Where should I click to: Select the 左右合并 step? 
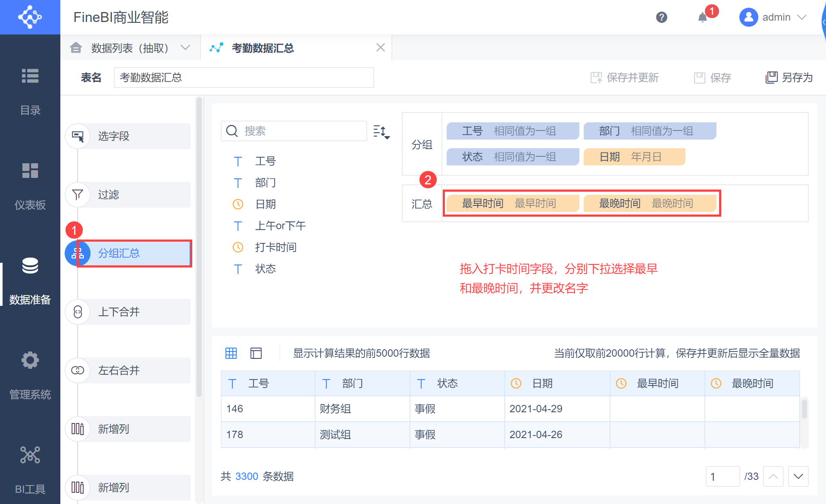(x=128, y=370)
